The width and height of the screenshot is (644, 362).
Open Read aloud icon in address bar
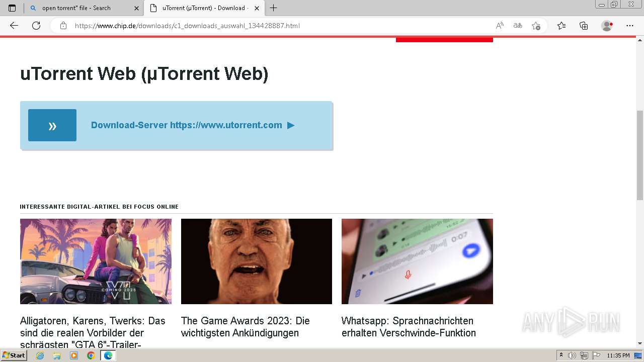pos(500,26)
